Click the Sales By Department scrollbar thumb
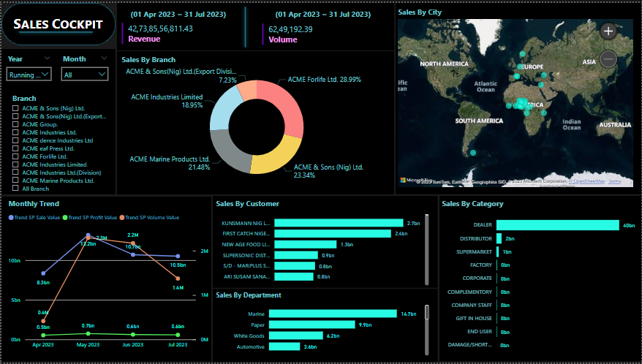The height and width of the screenshot is (364, 642). tap(427, 312)
